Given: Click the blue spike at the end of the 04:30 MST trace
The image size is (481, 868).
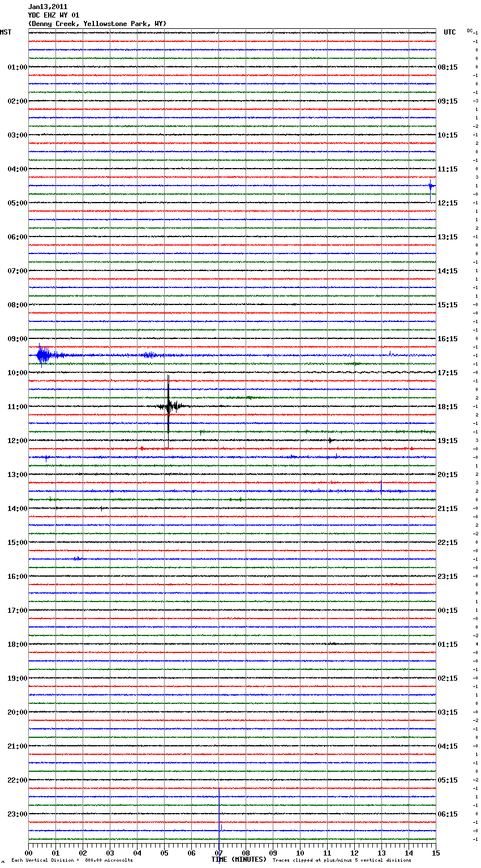Looking at the screenshot, I should click(x=431, y=190).
